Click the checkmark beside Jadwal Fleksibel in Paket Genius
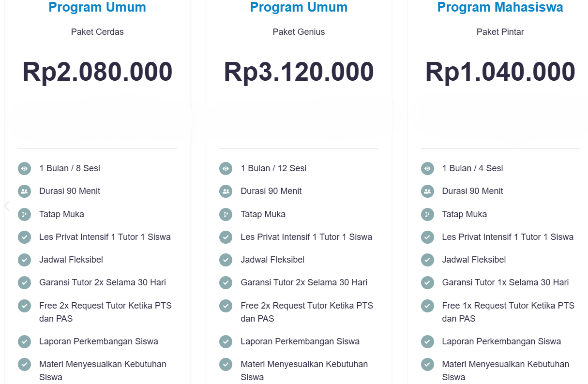This screenshot has width=588, height=384. 226,260
